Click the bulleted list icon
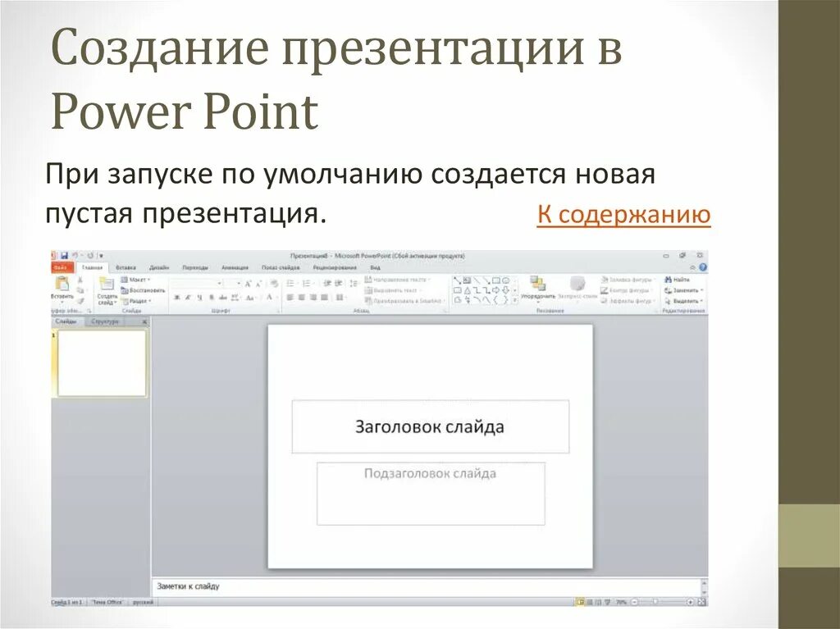 tap(291, 284)
